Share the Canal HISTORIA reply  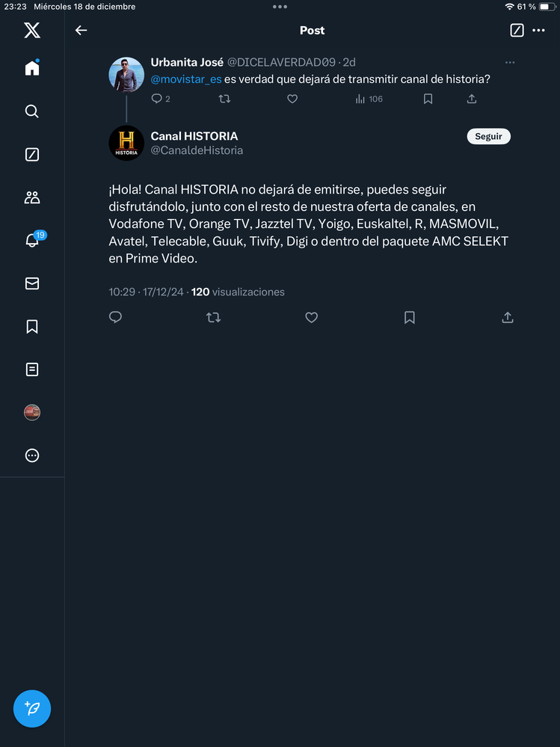coord(508,318)
